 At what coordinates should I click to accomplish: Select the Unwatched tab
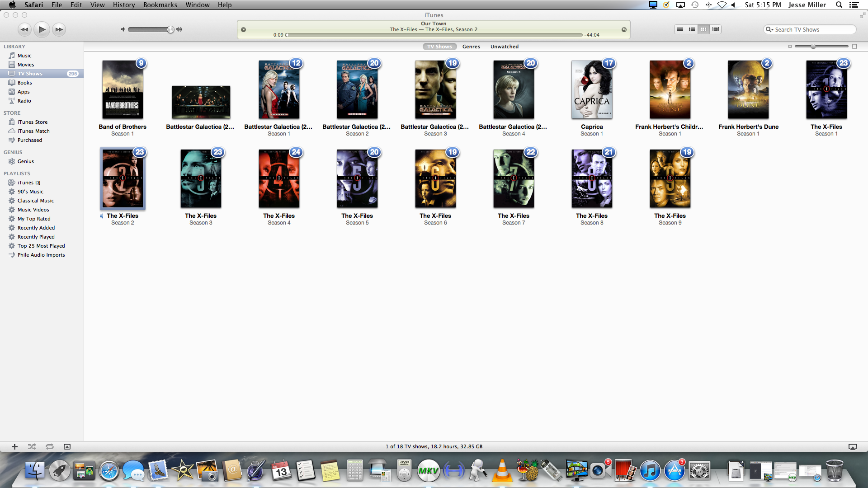tap(505, 47)
